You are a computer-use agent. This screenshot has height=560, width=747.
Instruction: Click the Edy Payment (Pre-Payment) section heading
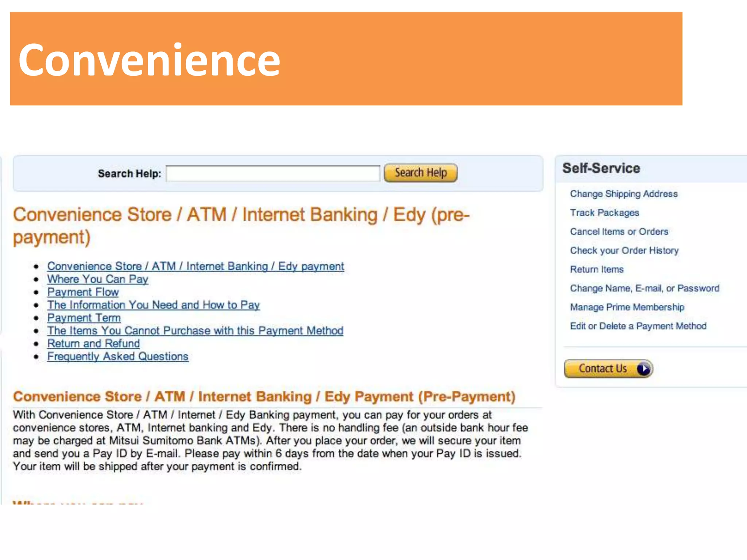[x=264, y=397]
